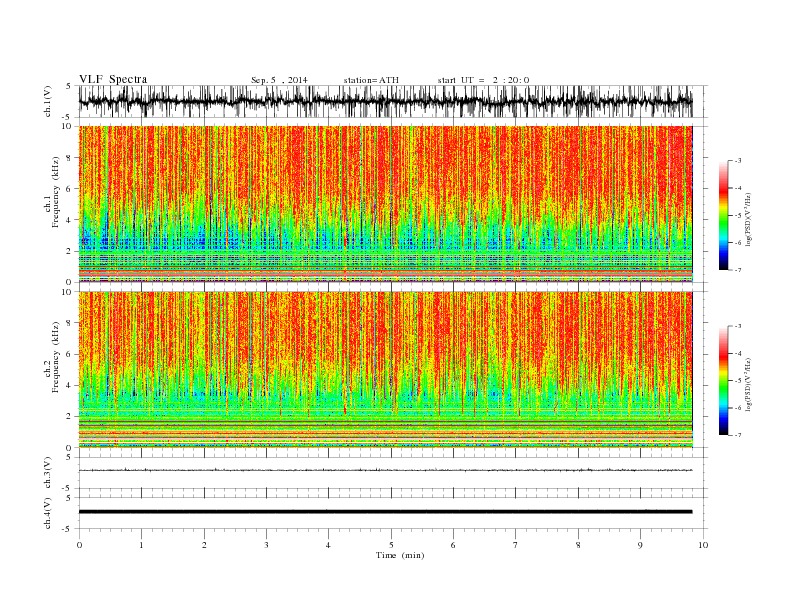Click the ch.2 spectrogram color scale bar
This screenshot has width=792, height=612.
(x=723, y=380)
